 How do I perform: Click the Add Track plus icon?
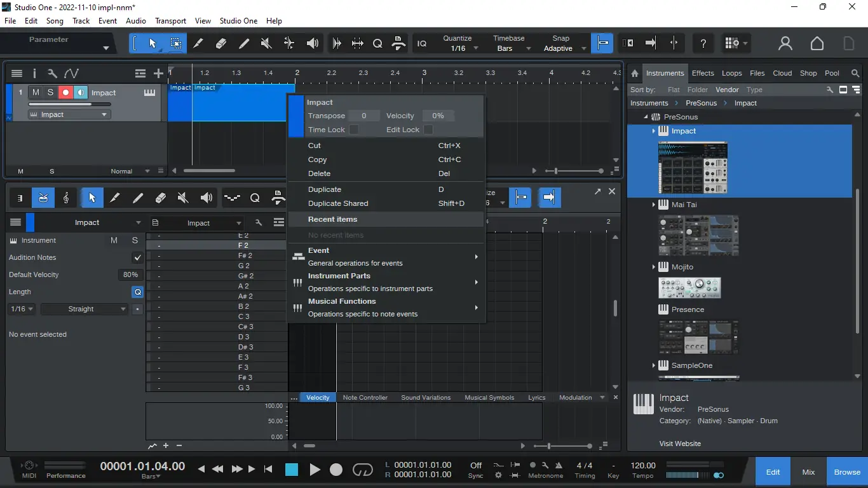tap(158, 74)
